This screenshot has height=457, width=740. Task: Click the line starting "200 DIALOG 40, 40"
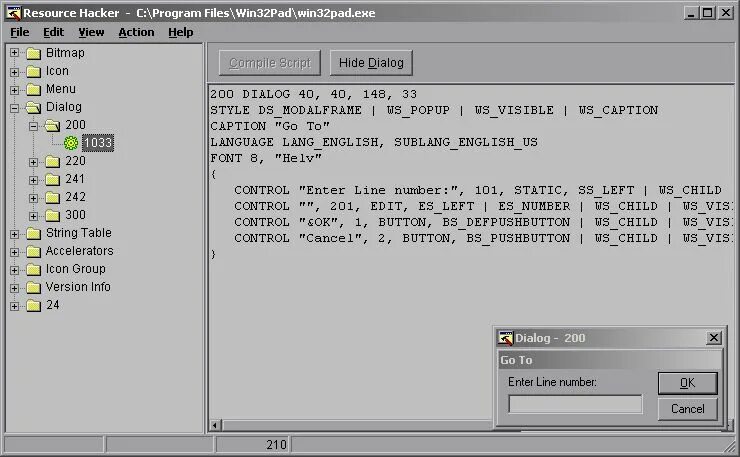(313, 94)
